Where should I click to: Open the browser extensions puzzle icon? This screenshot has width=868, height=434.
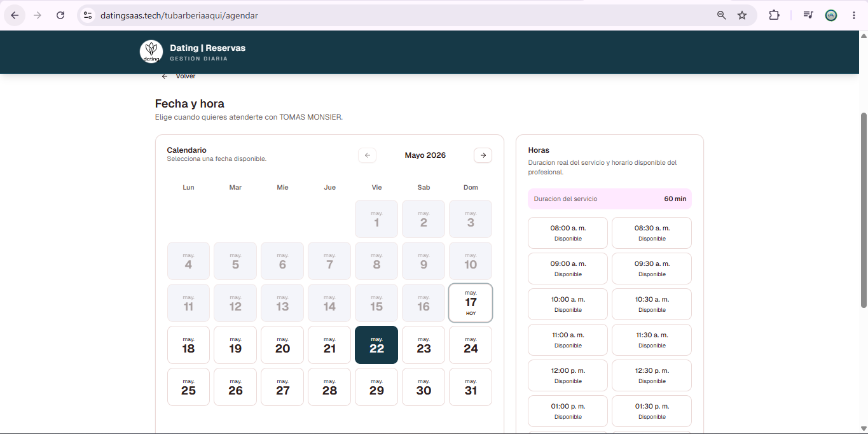pyautogui.click(x=774, y=15)
